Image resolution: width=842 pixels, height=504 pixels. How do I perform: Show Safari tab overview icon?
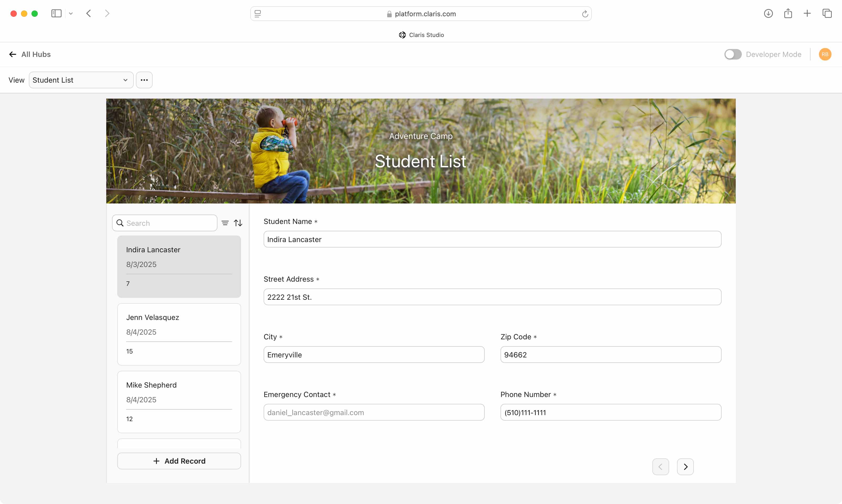[x=827, y=14]
